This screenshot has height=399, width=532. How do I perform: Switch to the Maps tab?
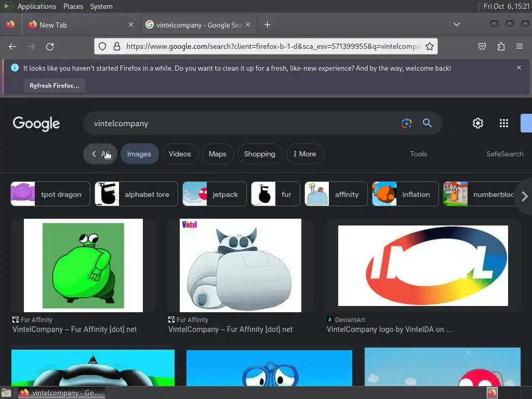point(218,154)
